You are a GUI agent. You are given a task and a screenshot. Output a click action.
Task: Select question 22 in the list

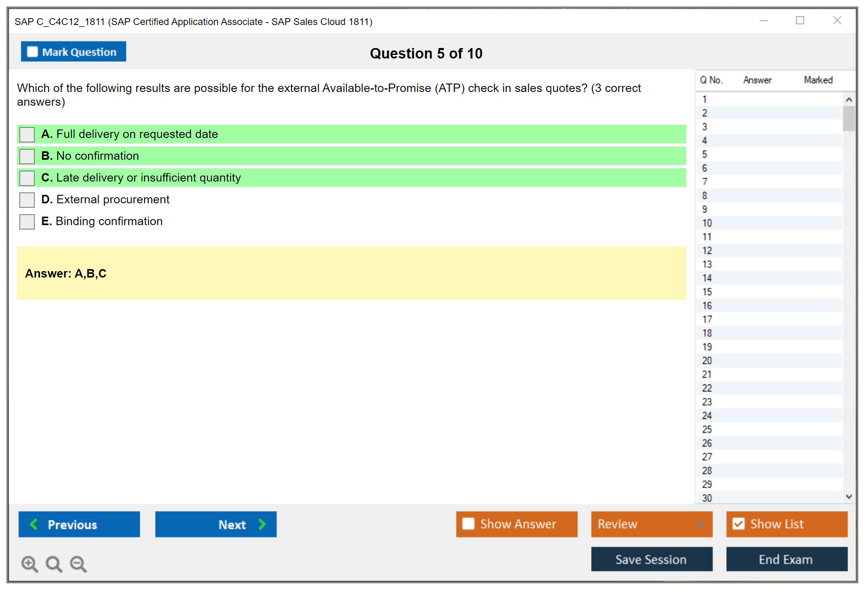coord(707,388)
